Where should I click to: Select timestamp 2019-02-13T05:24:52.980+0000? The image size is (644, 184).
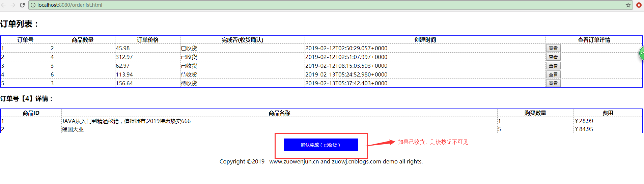point(346,74)
